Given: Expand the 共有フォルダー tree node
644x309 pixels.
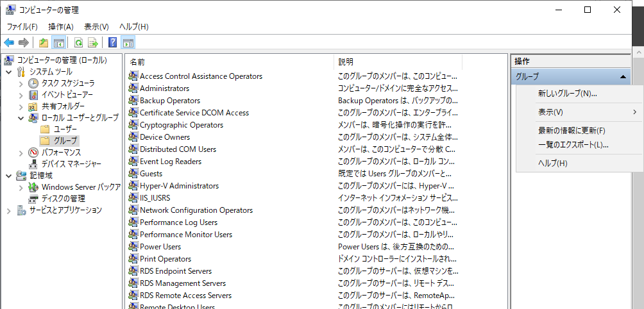Looking at the screenshot, I should click(21, 106).
